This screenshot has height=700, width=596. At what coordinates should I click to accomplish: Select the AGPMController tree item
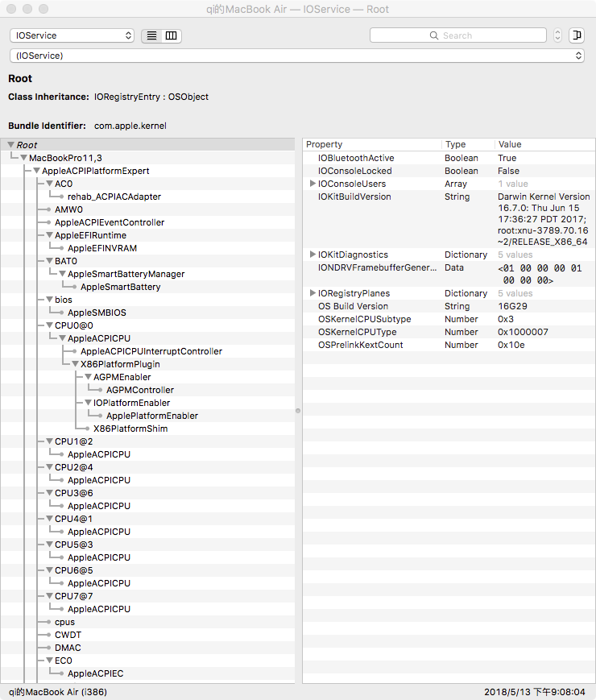point(139,390)
